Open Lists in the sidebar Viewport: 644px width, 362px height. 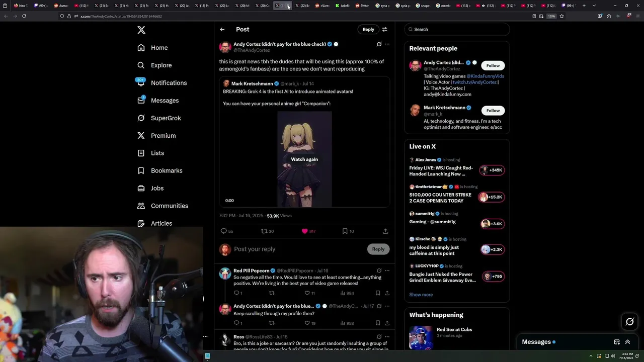point(150,153)
